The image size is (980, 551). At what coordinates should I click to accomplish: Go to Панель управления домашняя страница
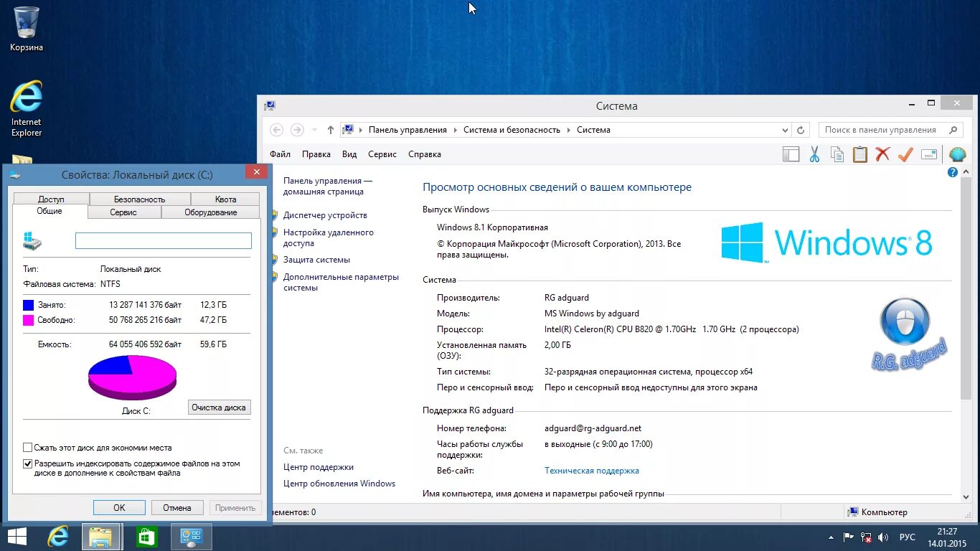tap(328, 187)
